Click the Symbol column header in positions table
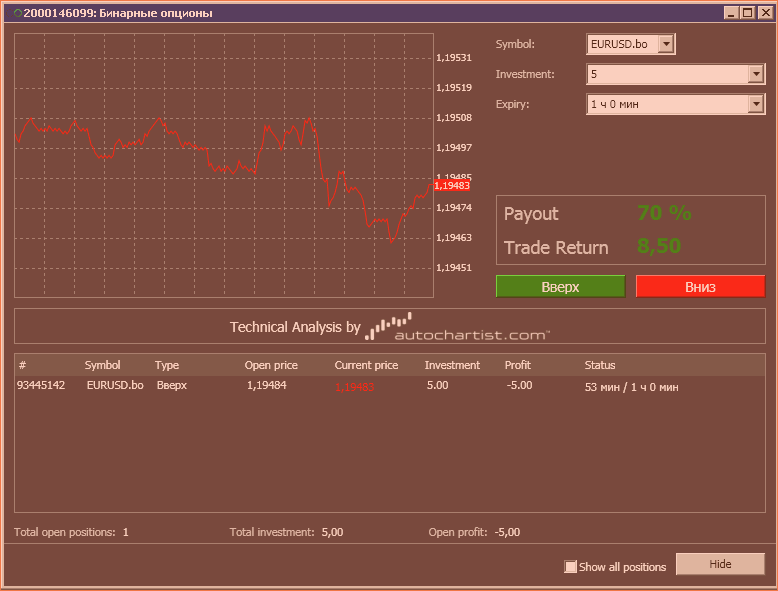This screenshot has width=778, height=591. [x=102, y=365]
